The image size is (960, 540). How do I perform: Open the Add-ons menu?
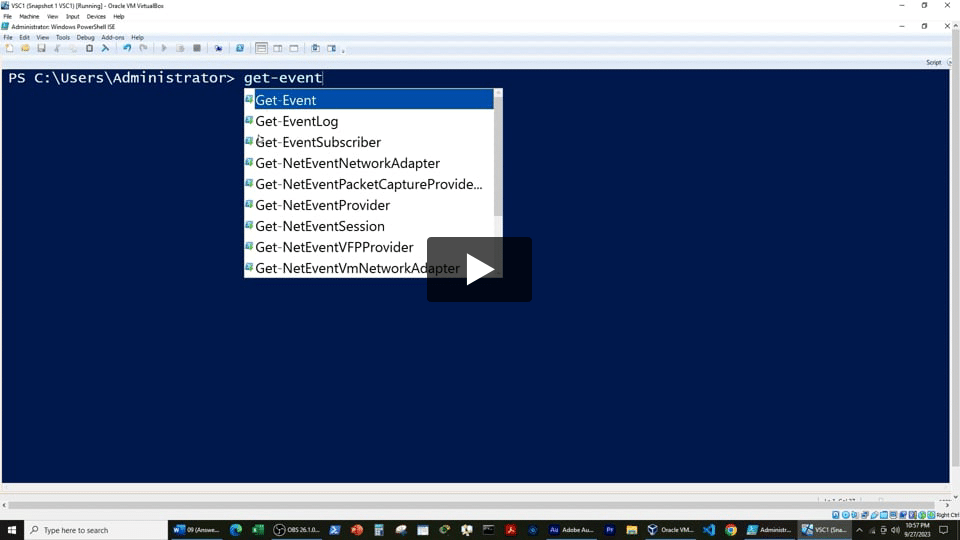coord(112,37)
